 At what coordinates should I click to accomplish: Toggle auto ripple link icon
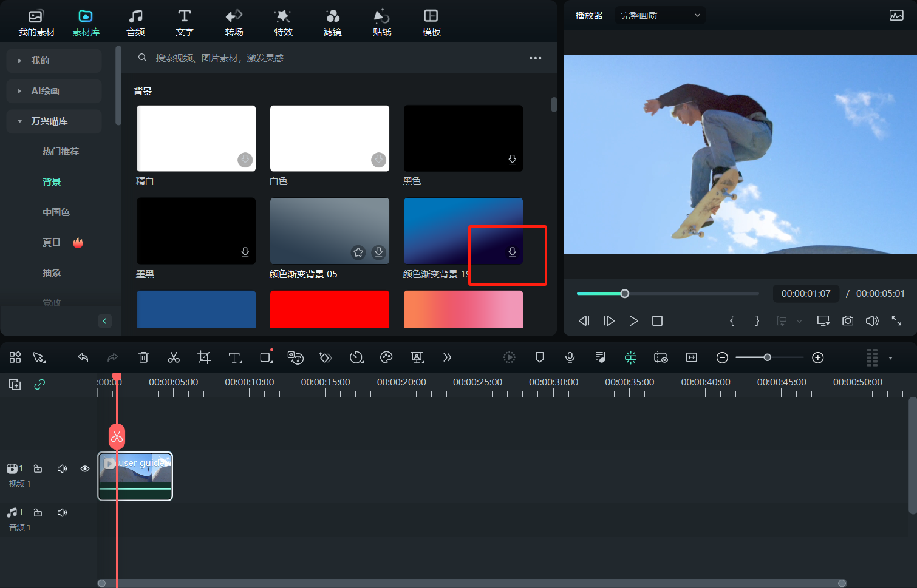click(x=39, y=385)
